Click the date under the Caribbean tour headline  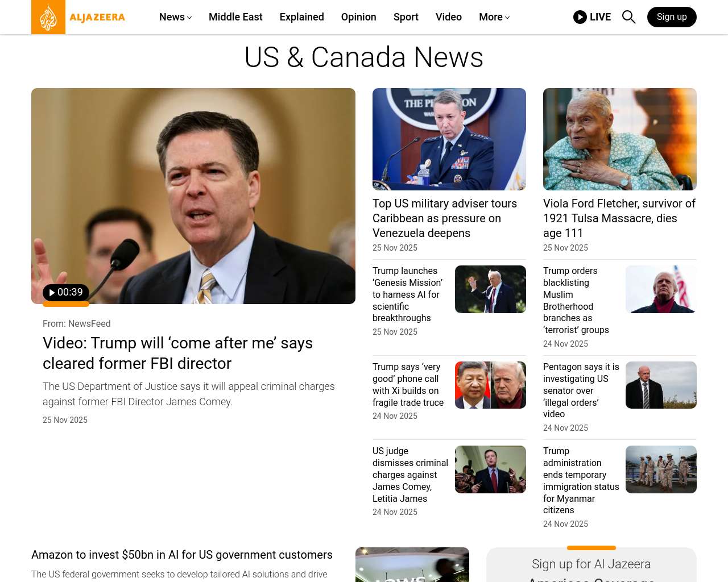(395, 248)
